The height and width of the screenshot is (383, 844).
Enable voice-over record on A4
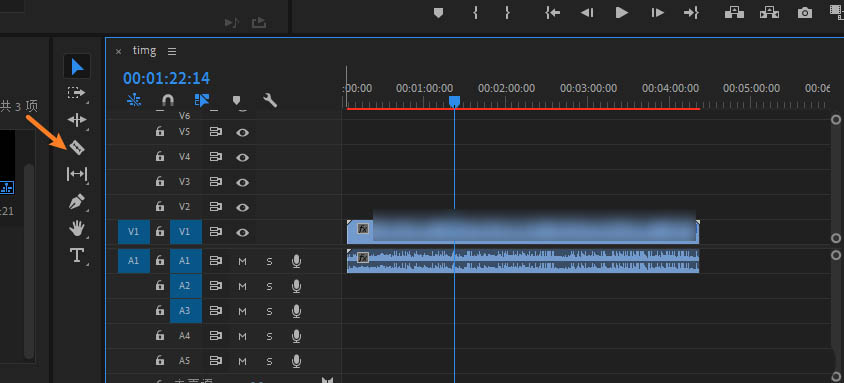coord(296,336)
